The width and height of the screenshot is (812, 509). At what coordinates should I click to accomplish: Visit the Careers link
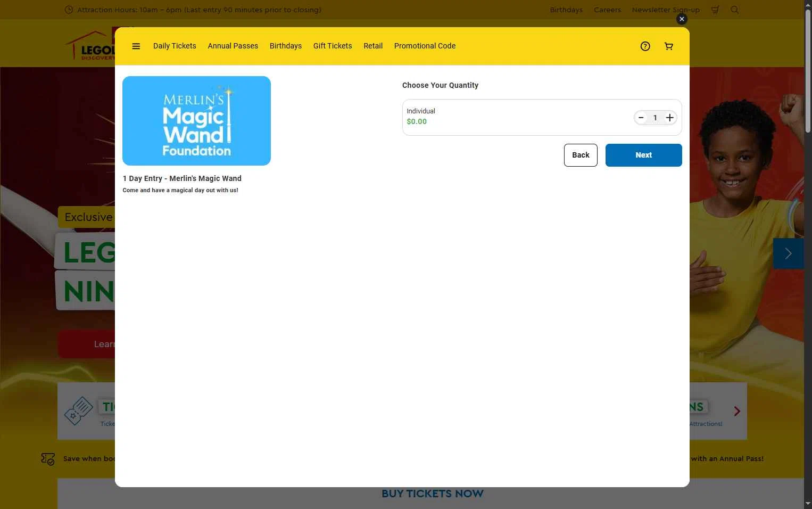pos(607,10)
